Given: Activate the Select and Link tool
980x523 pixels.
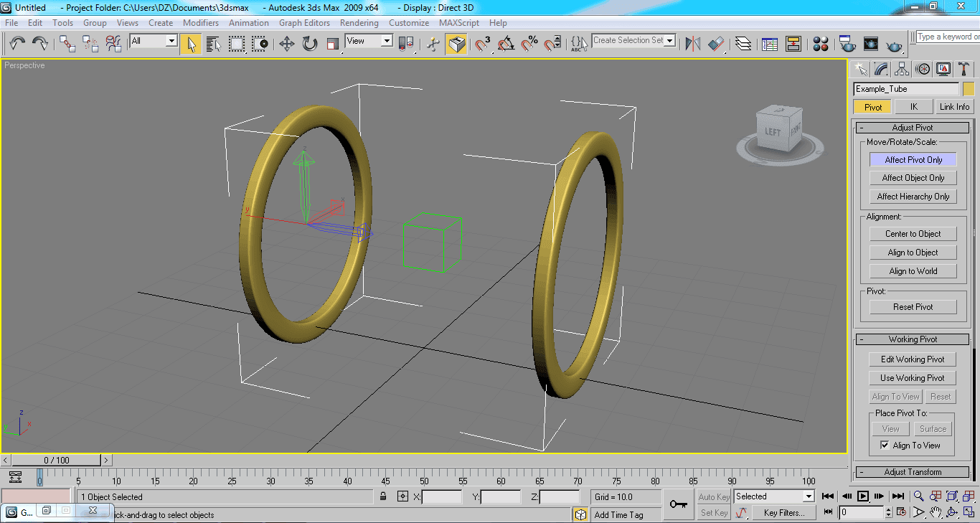Looking at the screenshot, I should click(68, 44).
